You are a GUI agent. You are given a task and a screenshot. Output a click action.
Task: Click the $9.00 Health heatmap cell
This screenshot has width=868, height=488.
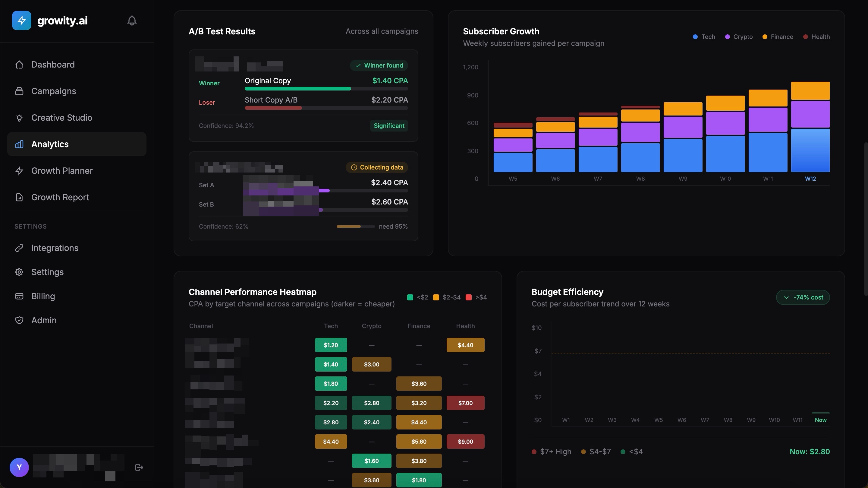click(465, 442)
